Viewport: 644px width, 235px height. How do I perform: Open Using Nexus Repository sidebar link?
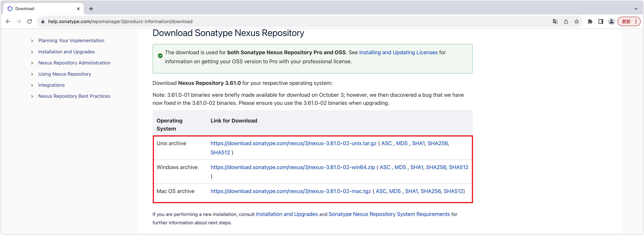[64, 74]
